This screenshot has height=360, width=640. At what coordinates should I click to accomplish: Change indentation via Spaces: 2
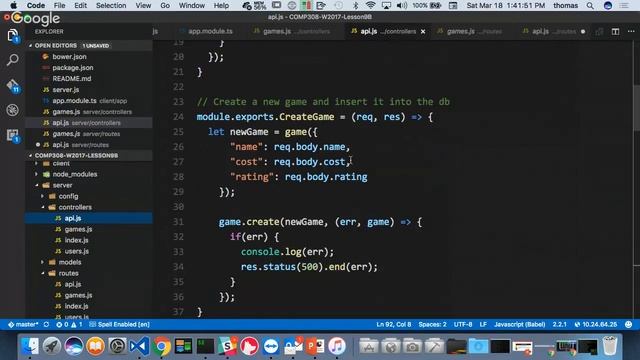click(432, 324)
